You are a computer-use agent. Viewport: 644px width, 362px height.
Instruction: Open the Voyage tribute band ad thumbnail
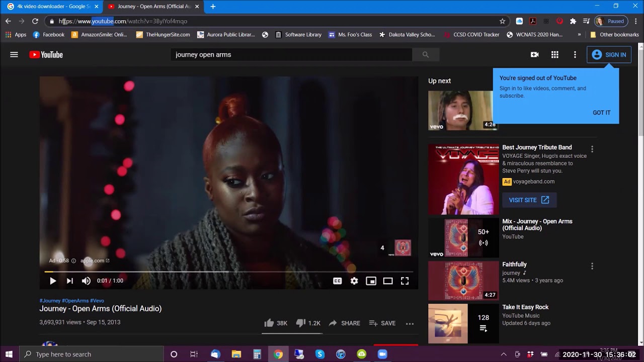pos(463,179)
